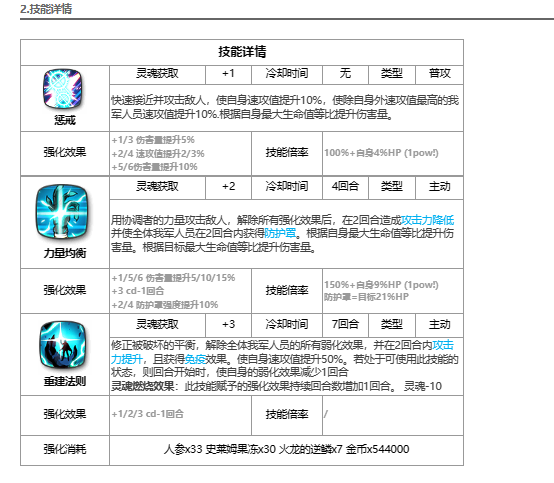The image size is (554, 483).
Task: Select the 重建法则 skill name label
Action: pyautogui.click(x=65, y=381)
